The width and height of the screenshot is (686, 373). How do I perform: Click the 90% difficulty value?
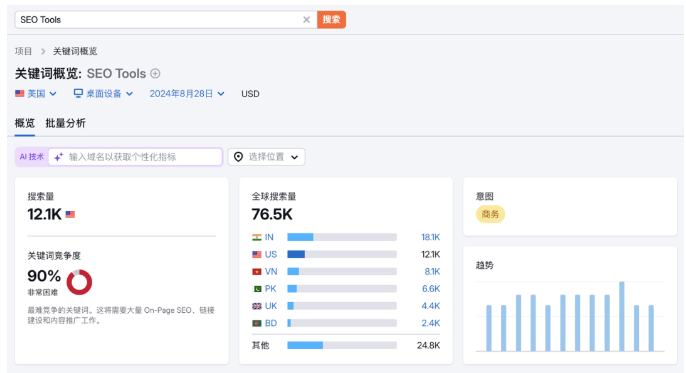click(44, 276)
